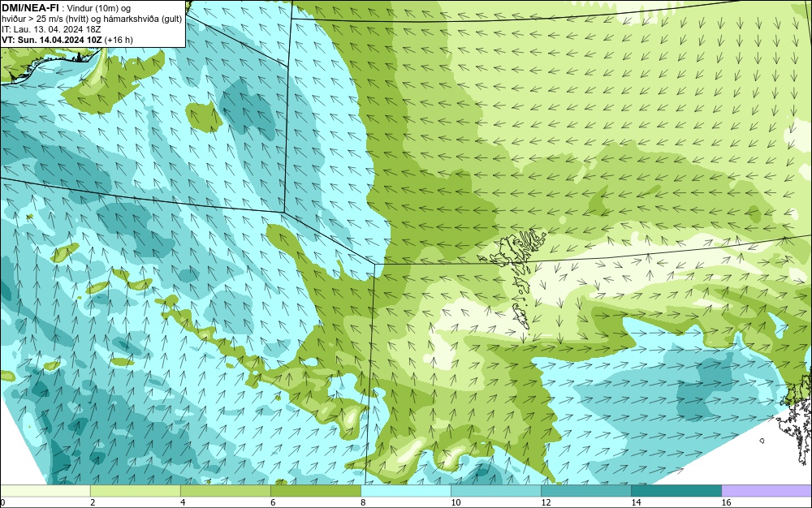Click the 'DMI/NEA-FI' title text
Image resolution: width=812 pixels, height=508 pixels.
tap(31, 8)
